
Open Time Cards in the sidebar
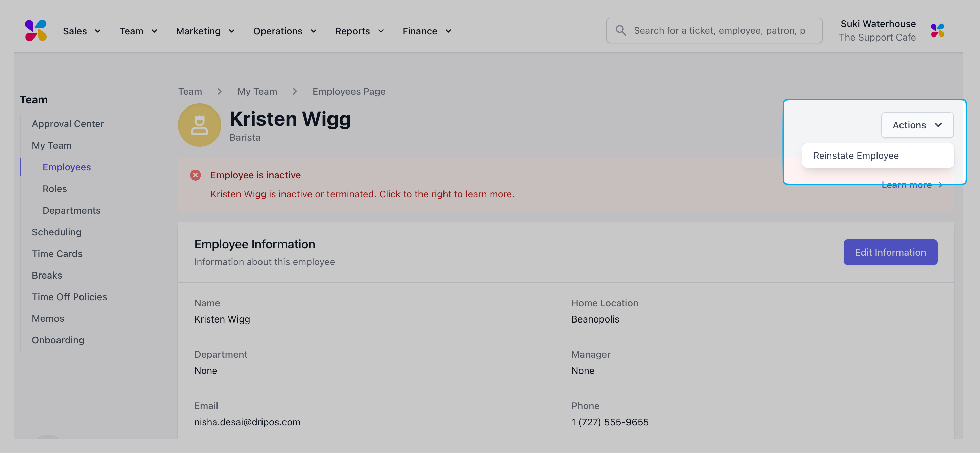point(57,254)
